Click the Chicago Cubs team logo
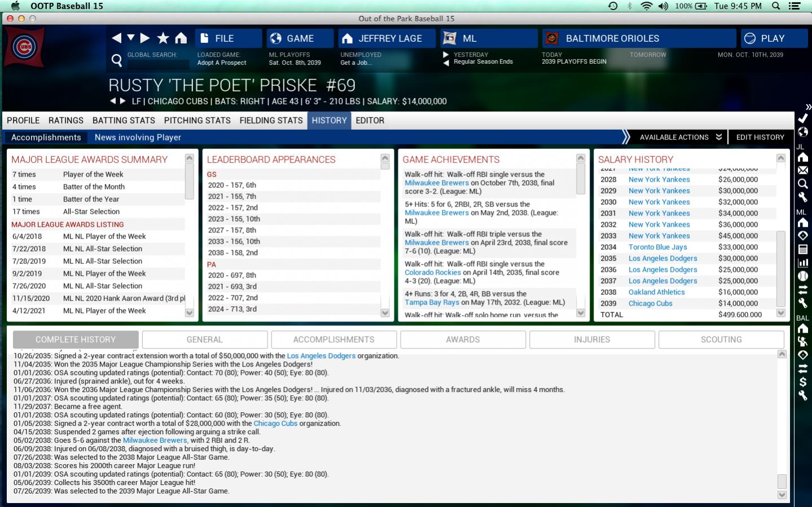812x507 pixels. click(24, 47)
